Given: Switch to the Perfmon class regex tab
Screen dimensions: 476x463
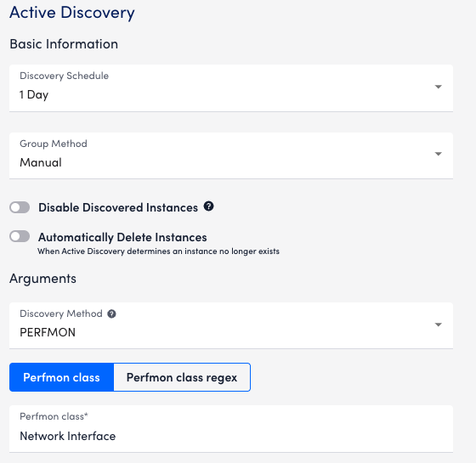Looking at the screenshot, I should coord(182,377).
